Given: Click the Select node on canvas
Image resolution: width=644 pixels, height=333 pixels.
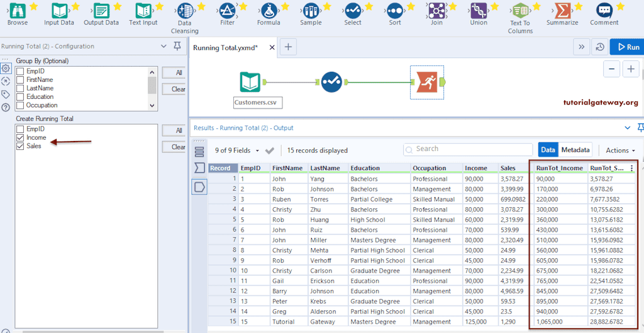Looking at the screenshot, I should pyautogui.click(x=331, y=82).
